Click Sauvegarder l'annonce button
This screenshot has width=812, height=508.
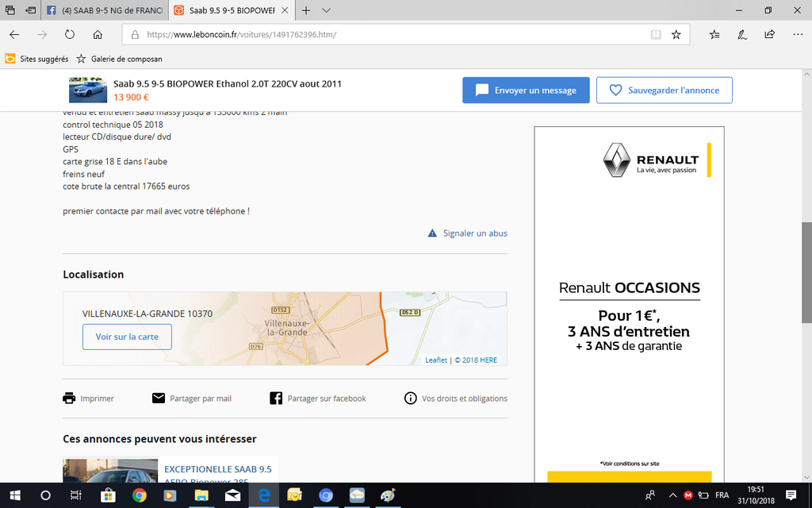tap(664, 90)
